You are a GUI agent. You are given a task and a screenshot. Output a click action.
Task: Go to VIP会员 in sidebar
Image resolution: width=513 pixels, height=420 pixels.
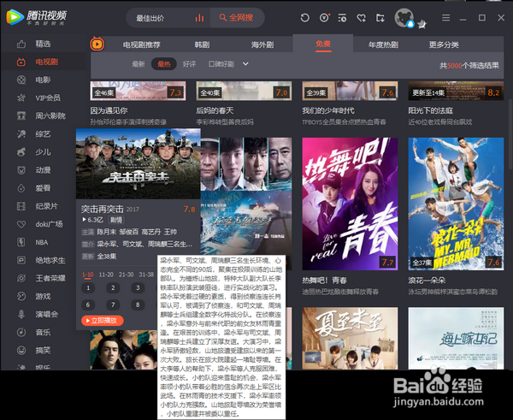click(x=48, y=98)
